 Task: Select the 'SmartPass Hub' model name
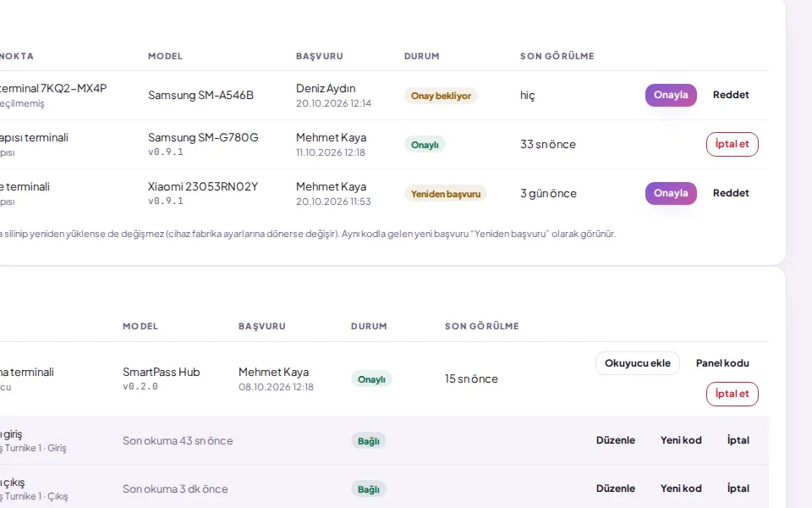pos(161,372)
